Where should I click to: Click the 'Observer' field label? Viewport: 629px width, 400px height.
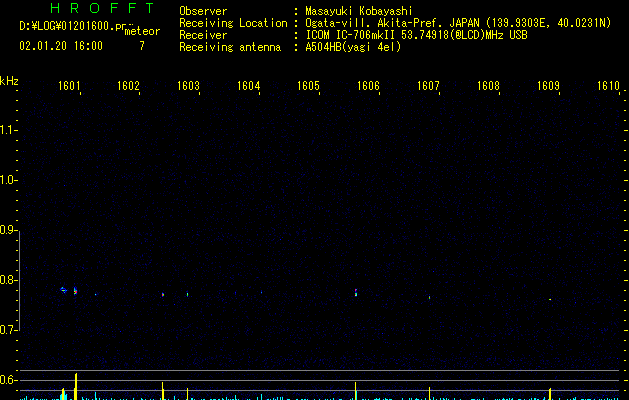click(203, 11)
